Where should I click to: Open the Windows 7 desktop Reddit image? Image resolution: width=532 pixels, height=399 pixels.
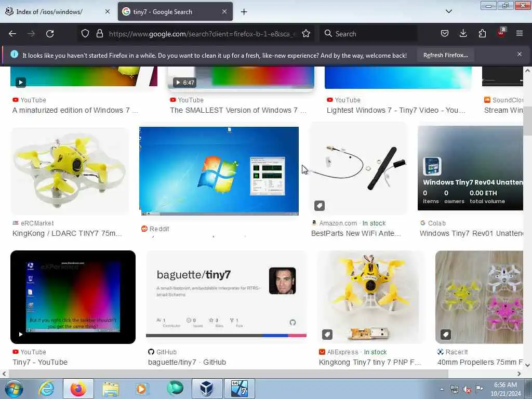coord(219,171)
